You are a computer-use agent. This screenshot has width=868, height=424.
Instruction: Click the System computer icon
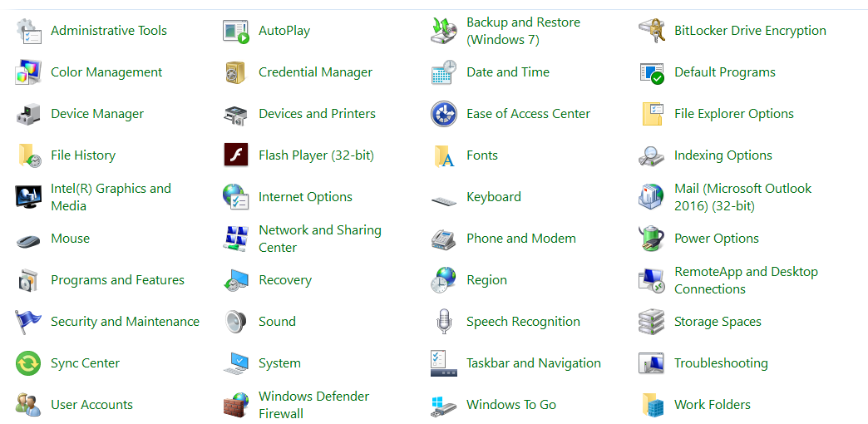(x=236, y=363)
